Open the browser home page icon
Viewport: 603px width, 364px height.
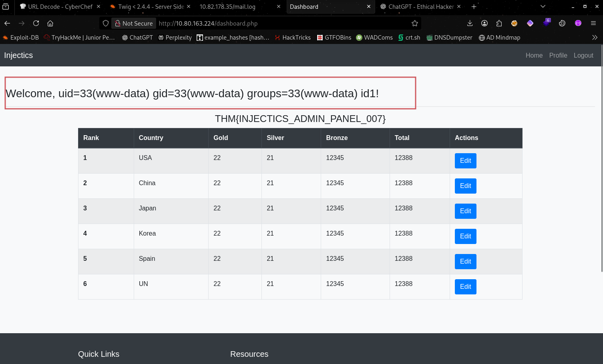(50, 23)
